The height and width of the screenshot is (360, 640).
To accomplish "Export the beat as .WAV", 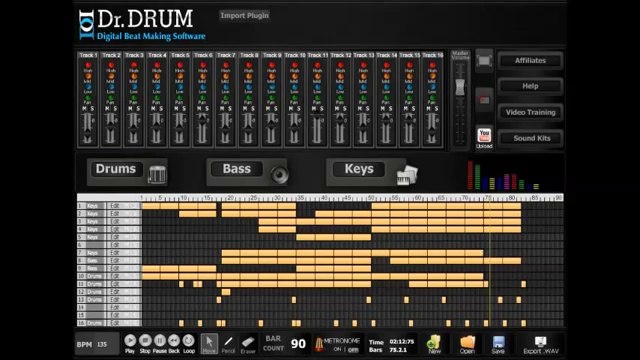I will pos(540,345).
